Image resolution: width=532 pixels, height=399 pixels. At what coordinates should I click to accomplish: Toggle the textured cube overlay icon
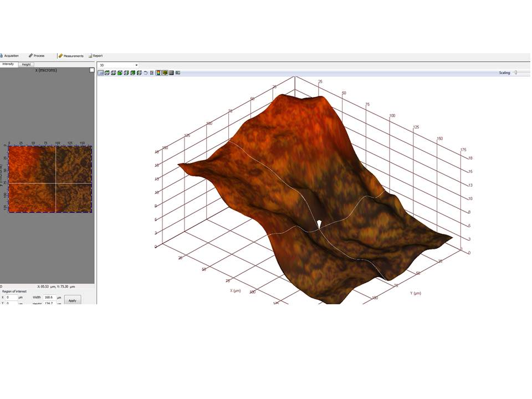165,73
